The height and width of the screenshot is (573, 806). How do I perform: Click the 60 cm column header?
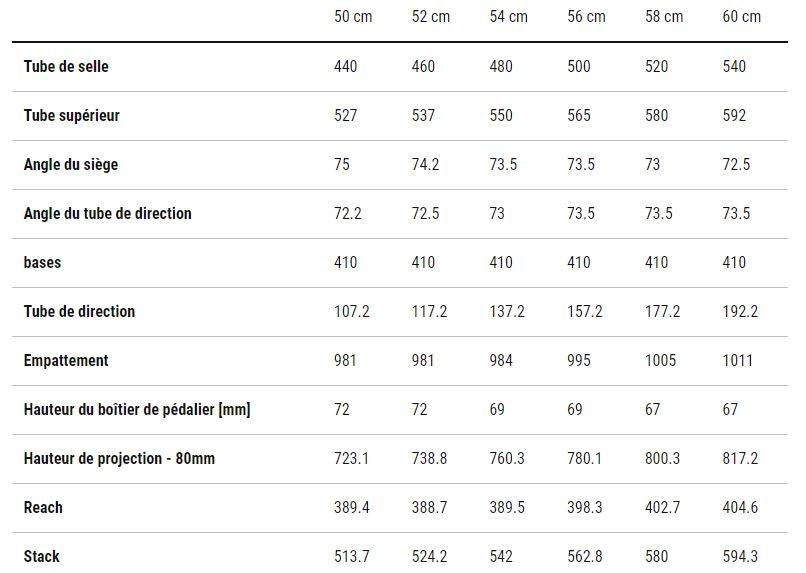click(741, 17)
